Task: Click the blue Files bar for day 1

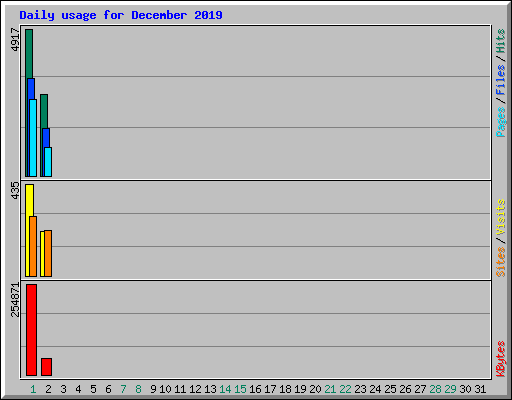Action: click(x=31, y=89)
